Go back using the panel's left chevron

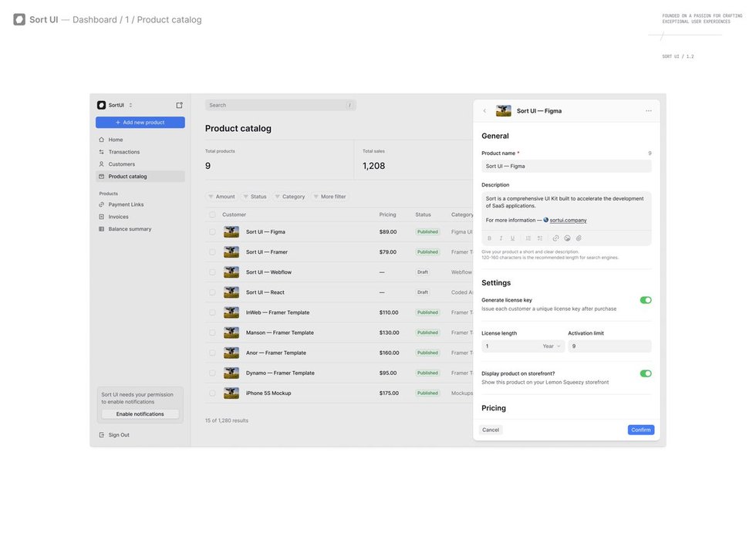coord(484,111)
